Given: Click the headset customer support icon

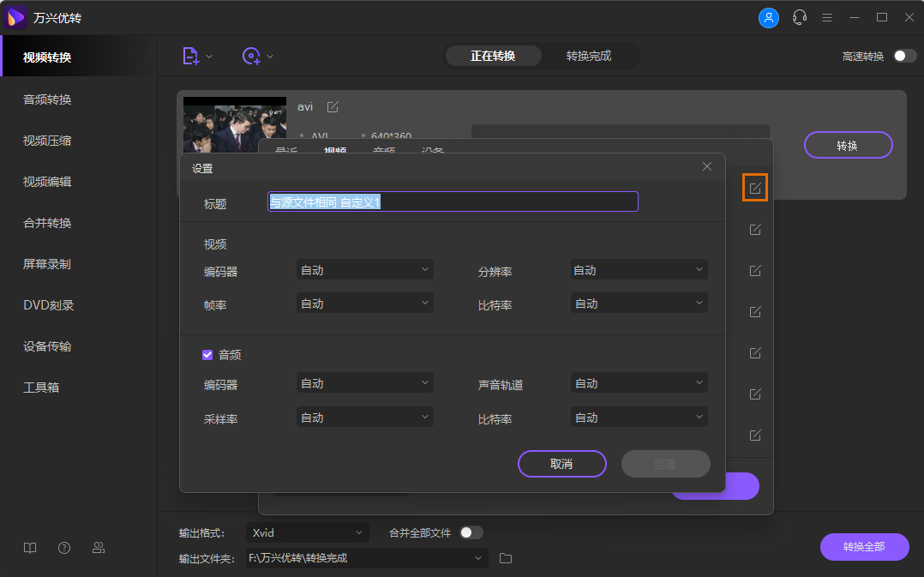Looking at the screenshot, I should (799, 17).
